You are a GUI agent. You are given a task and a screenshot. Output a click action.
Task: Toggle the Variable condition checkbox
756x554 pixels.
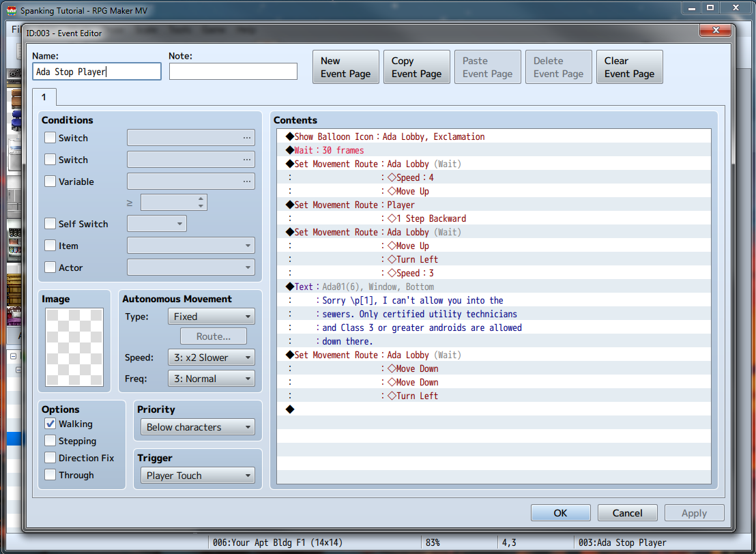(50, 181)
